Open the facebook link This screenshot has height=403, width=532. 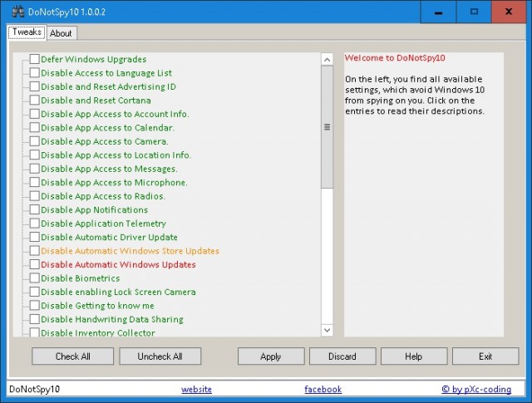pyautogui.click(x=323, y=389)
